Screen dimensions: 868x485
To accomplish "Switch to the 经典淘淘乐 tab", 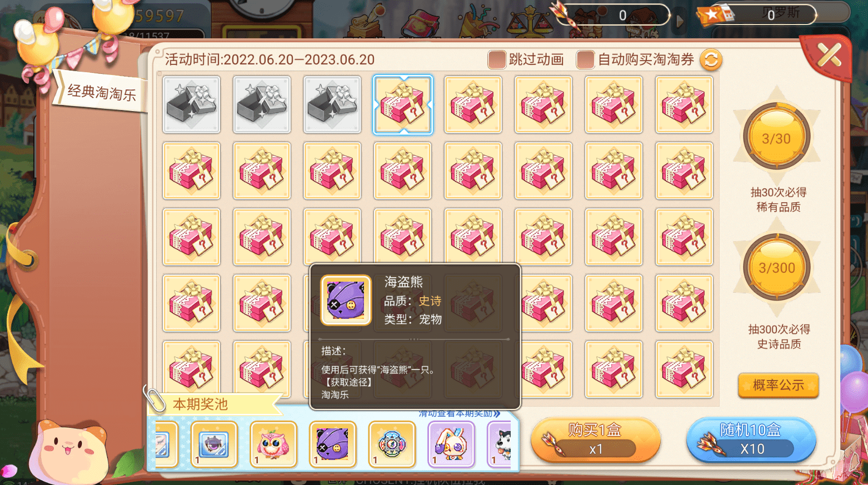I will [101, 92].
